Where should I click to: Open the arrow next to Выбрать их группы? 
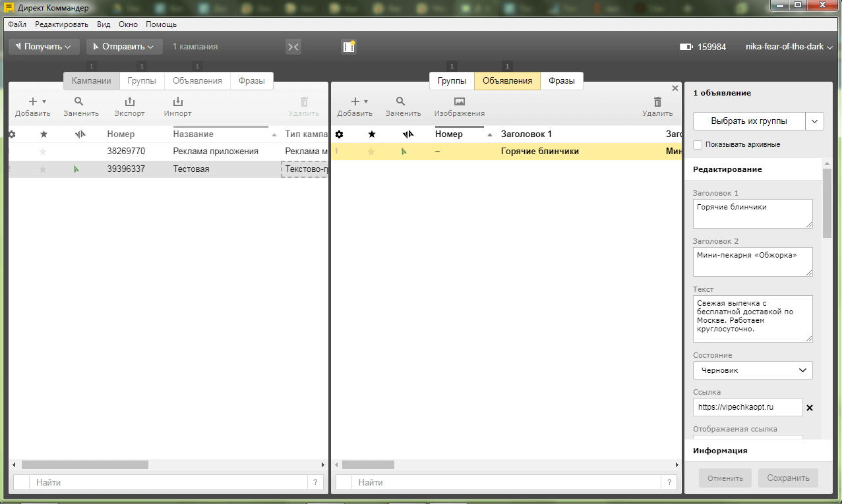click(x=815, y=121)
